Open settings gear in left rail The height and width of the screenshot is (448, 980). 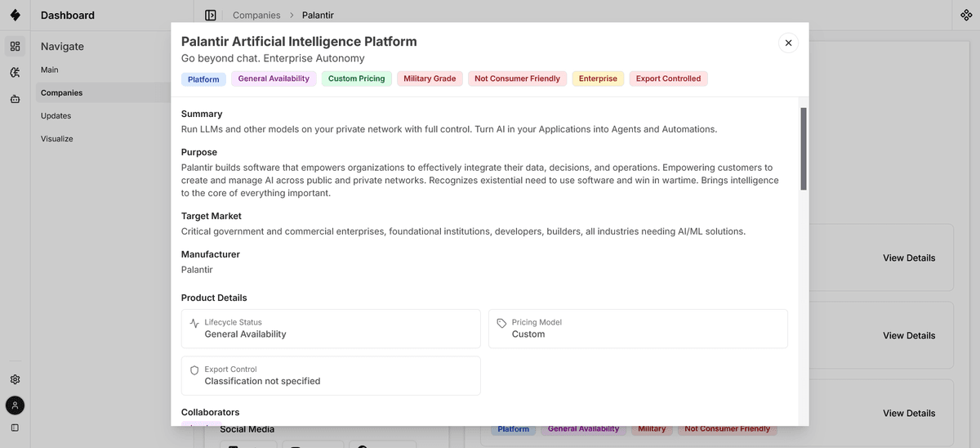coord(15,379)
